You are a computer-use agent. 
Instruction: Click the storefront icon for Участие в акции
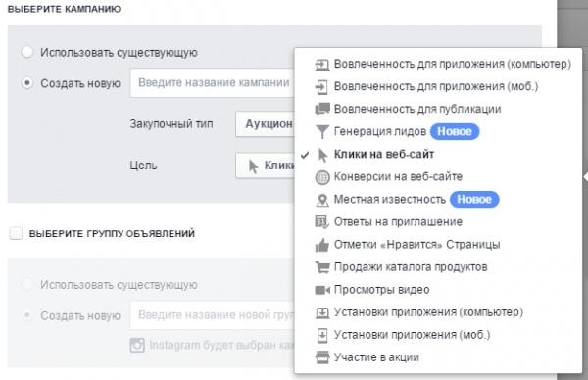click(x=322, y=357)
